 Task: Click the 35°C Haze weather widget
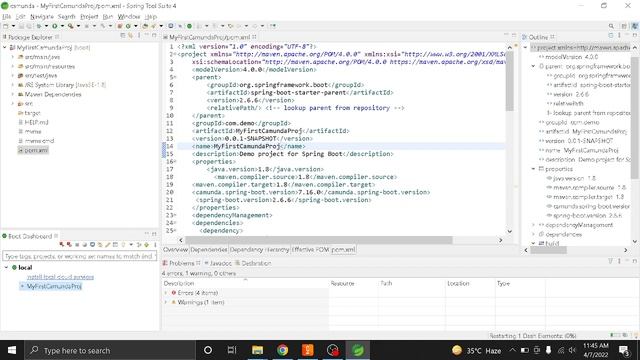coord(476,350)
